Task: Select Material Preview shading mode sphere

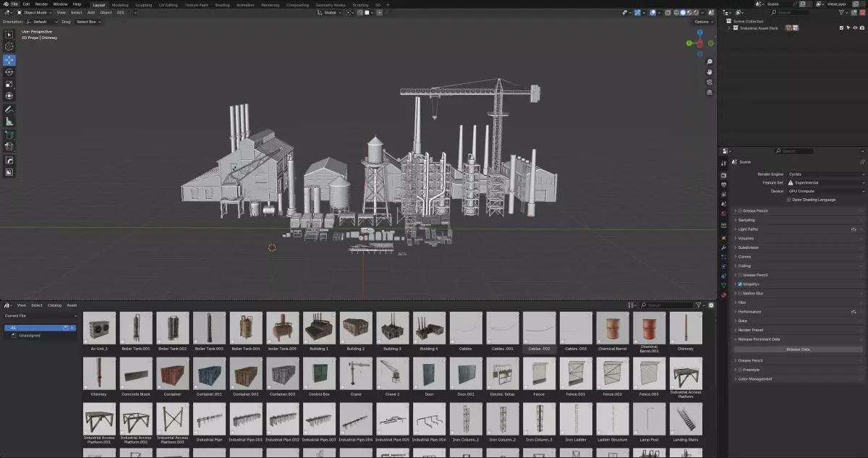Action: tap(689, 12)
